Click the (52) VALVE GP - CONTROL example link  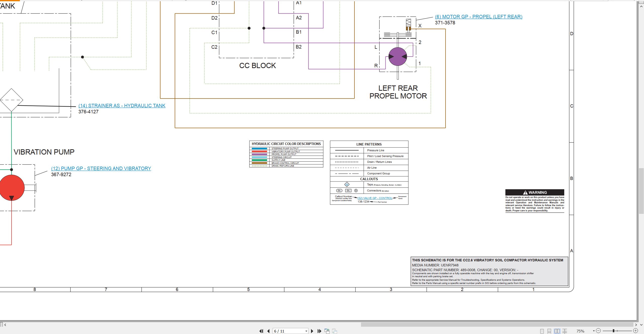point(375,198)
